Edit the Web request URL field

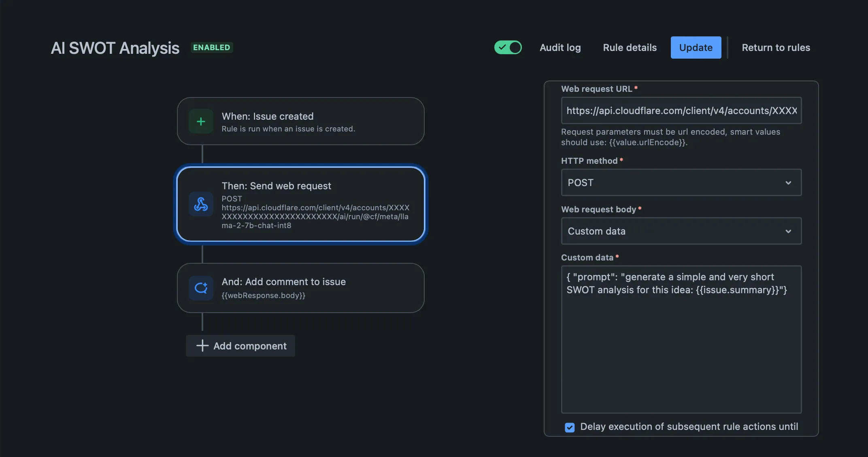(681, 110)
